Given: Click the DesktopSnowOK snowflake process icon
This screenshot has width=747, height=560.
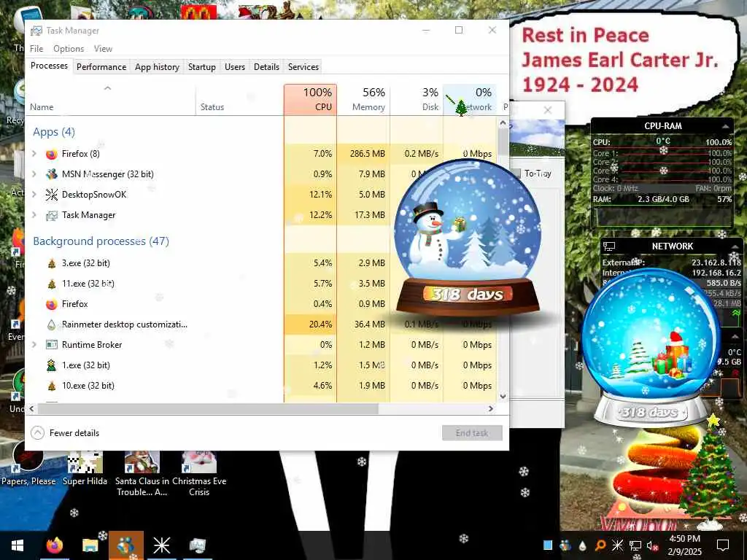Looking at the screenshot, I should pyautogui.click(x=52, y=195).
